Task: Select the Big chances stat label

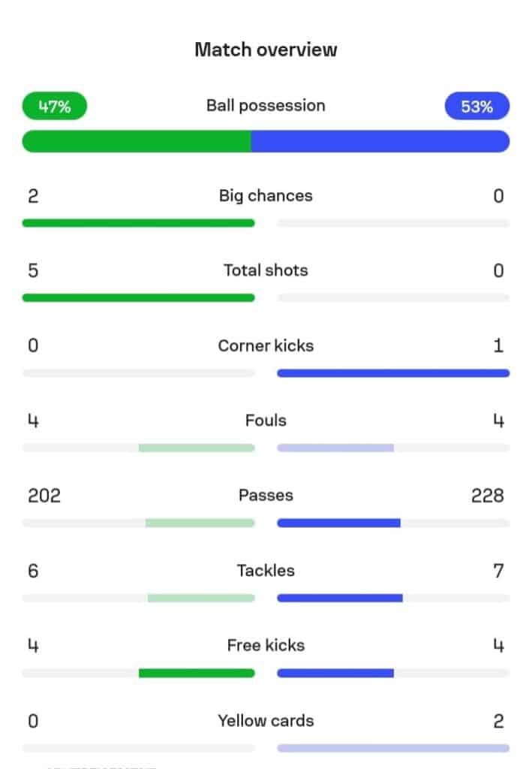Action: [x=266, y=196]
